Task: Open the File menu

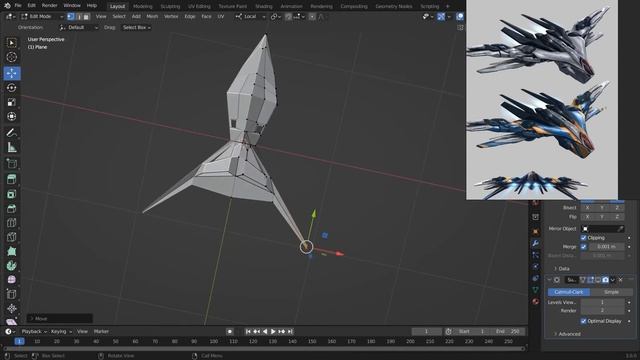Action: pyautogui.click(x=18, y=6)
